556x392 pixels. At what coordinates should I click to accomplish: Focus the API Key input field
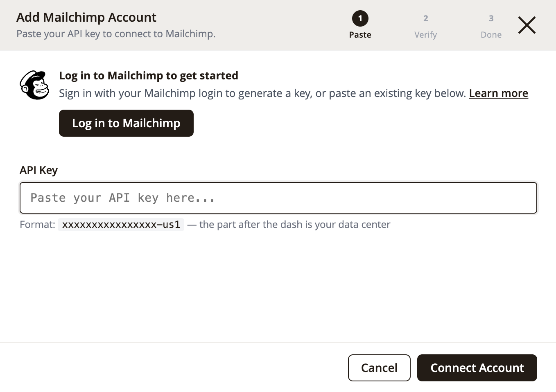[x=278, y=198]
